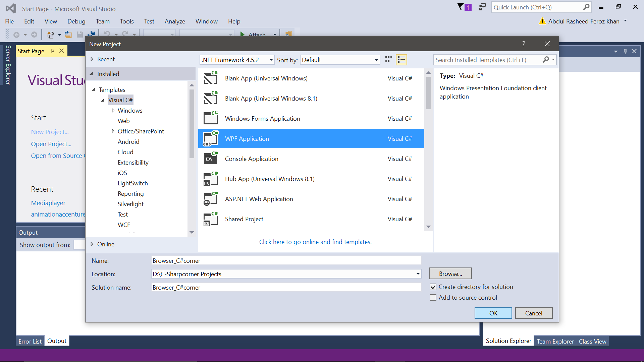Click the account warning triangle icon
Screen dimensions: 644x362
[x=542, y=21]
